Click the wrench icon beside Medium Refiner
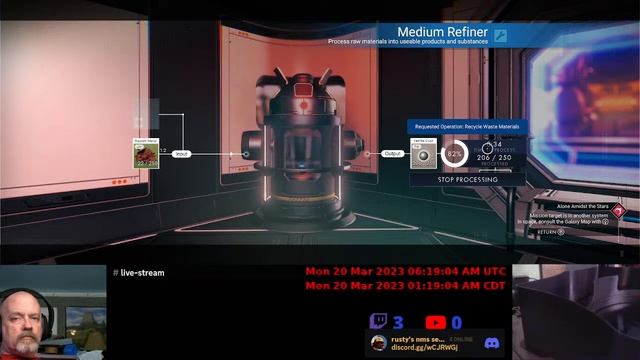This screenshot has width=640, height=360. tap(500, 36)
